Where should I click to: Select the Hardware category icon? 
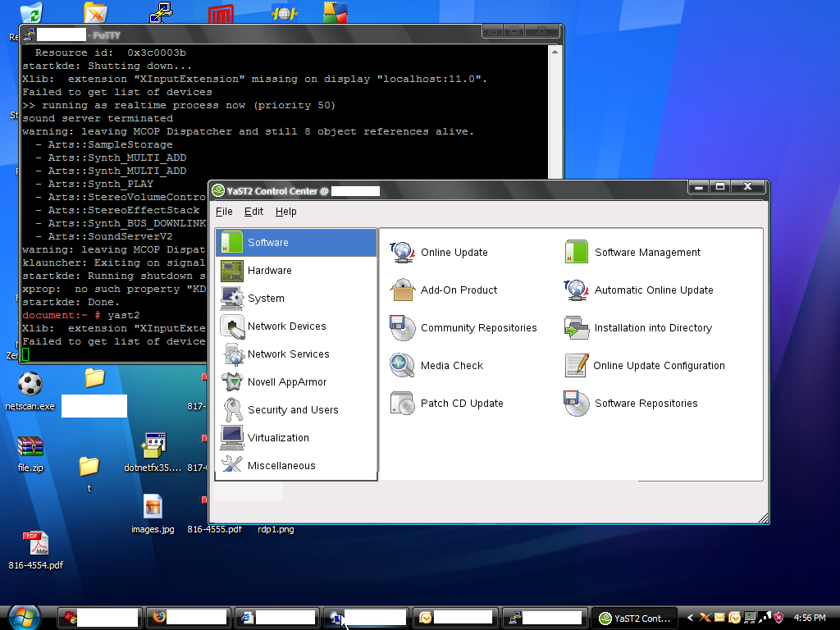click(231, 271)
